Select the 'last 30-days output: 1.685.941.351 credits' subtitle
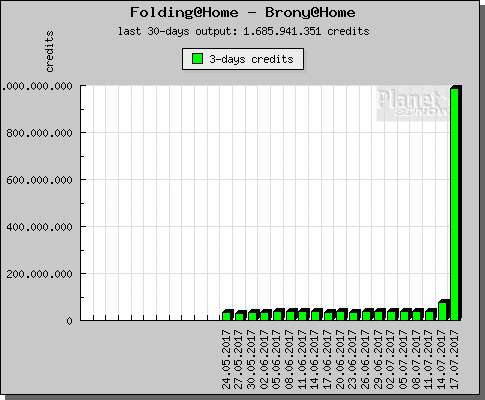This screenshot has height=400, width=485. click(244, 31)
